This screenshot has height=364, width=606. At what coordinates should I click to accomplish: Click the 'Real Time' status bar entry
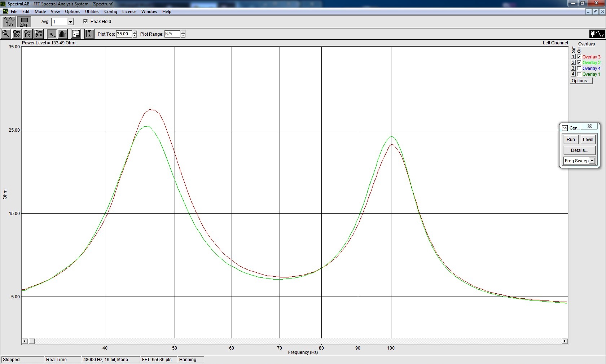tap(62, 360)
